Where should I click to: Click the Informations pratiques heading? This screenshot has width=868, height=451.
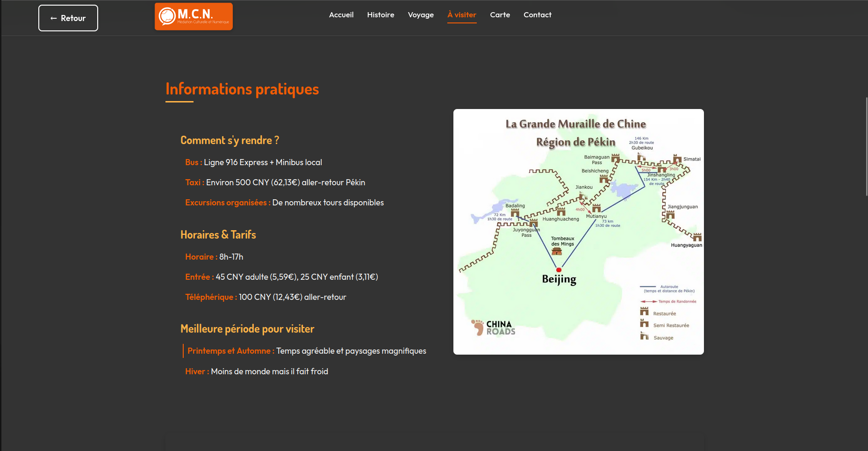(x=242, y=89)
